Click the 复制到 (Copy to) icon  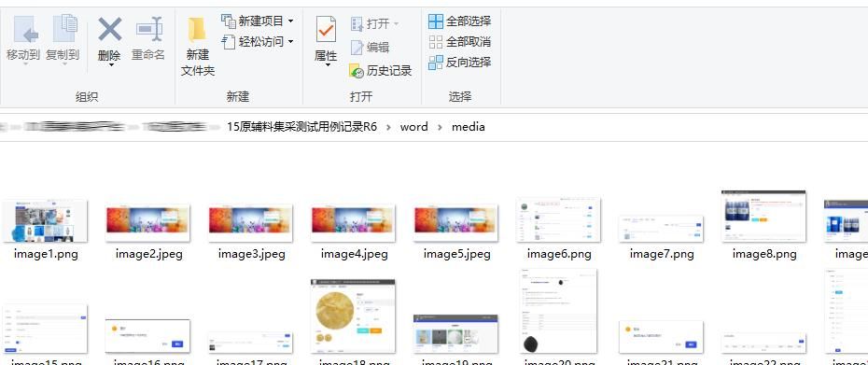tap(64, 29)
